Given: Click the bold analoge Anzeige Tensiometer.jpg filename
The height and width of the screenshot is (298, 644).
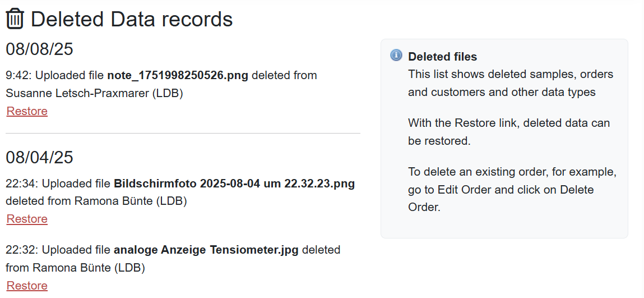Looking at the screenshot, I should [x=206, y=250].
